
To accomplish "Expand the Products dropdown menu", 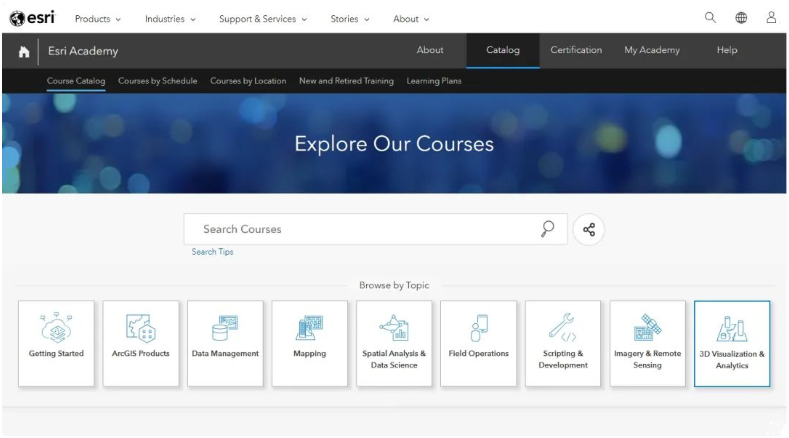I will (98, 19).
